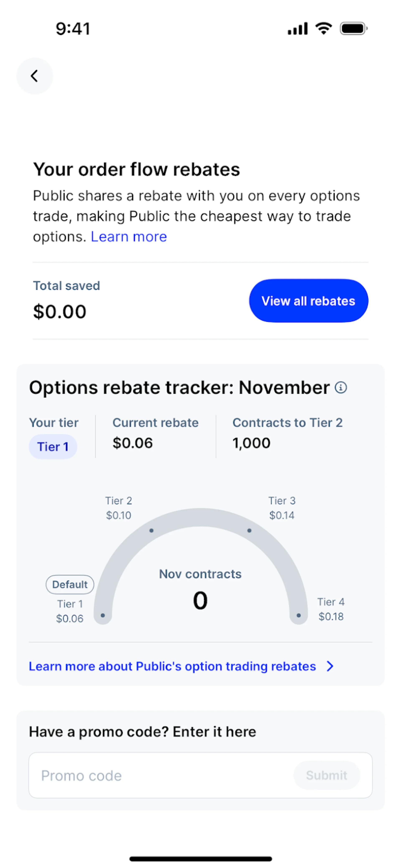Open Learn more about Public's option trading rebates
The height and width of the screenshot is (868, 401).
(172, 666)
